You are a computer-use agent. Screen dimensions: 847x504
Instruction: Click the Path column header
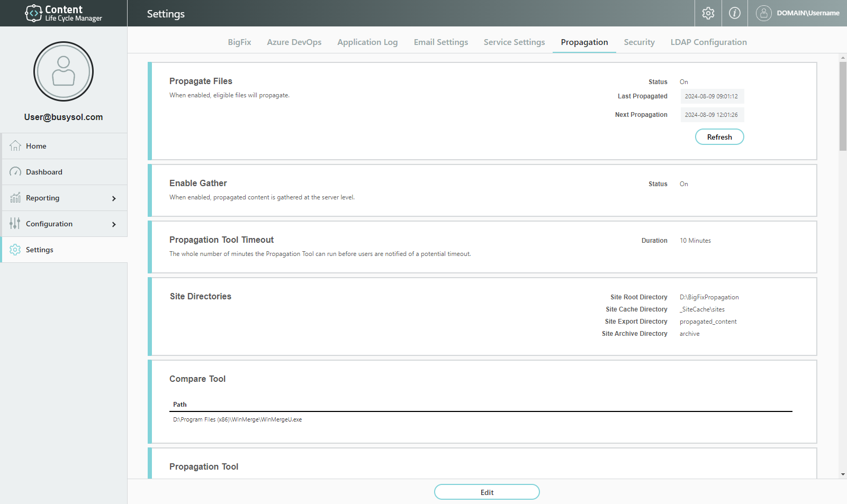[x=180, y=405]
